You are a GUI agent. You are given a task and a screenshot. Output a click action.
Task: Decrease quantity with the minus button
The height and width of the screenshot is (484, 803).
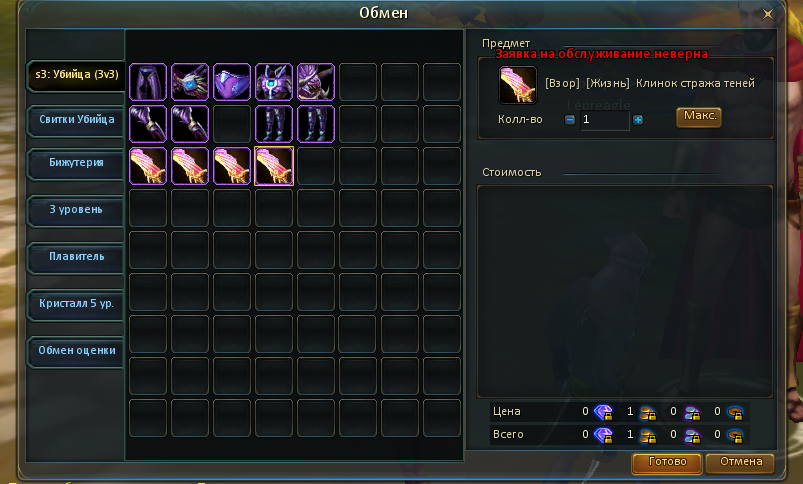tap(569, 120)
